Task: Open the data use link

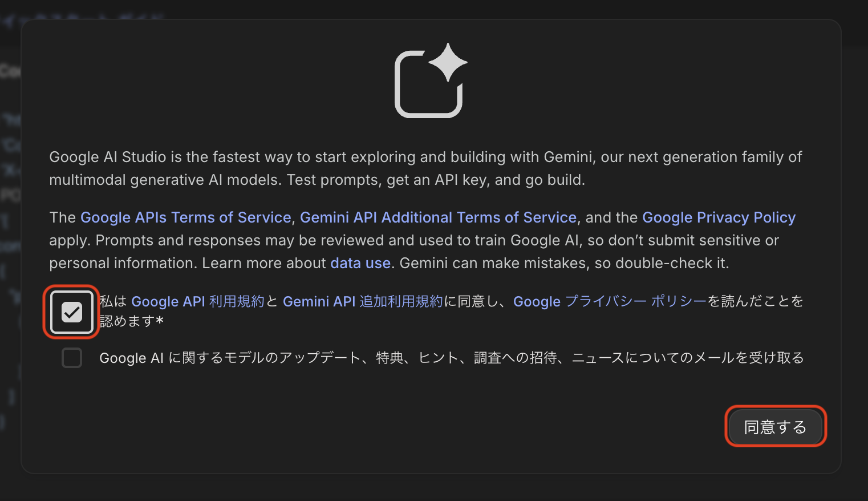Action: (360, 263)
